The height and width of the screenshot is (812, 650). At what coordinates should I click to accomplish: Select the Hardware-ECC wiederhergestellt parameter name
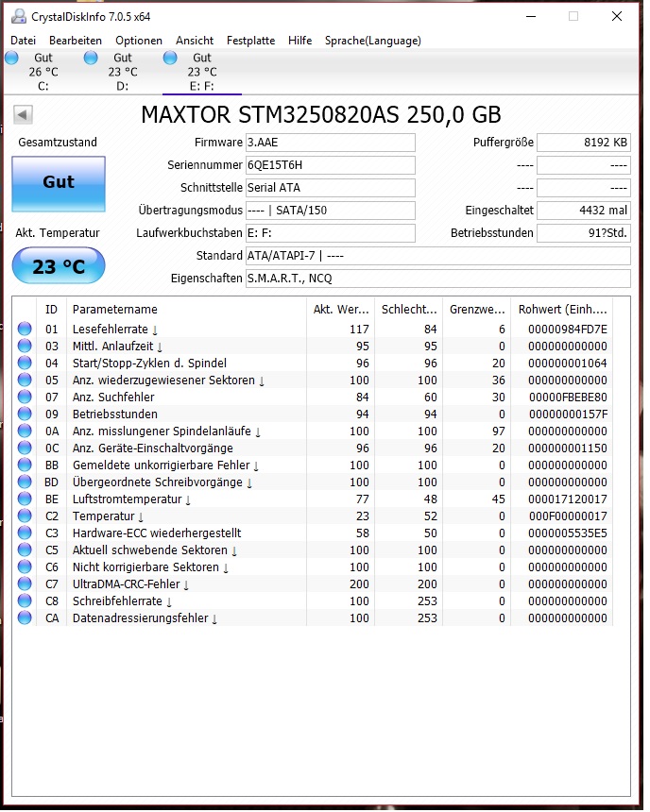coord(157,533)
